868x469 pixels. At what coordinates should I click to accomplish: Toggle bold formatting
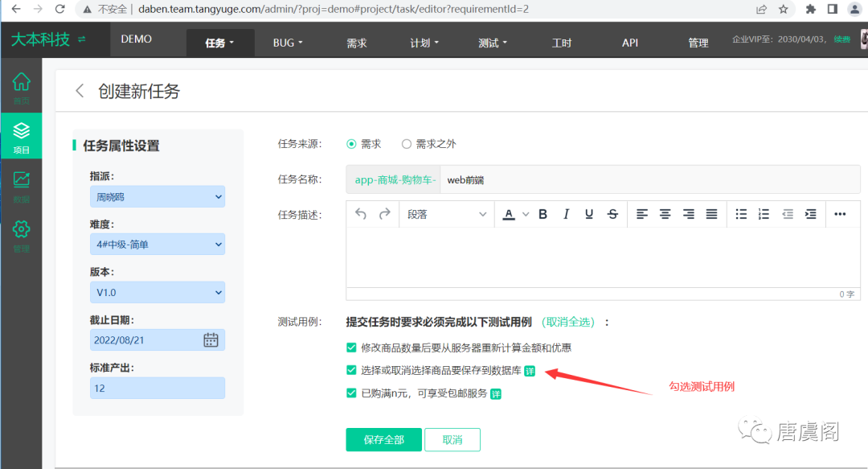[x=543, y=214]
